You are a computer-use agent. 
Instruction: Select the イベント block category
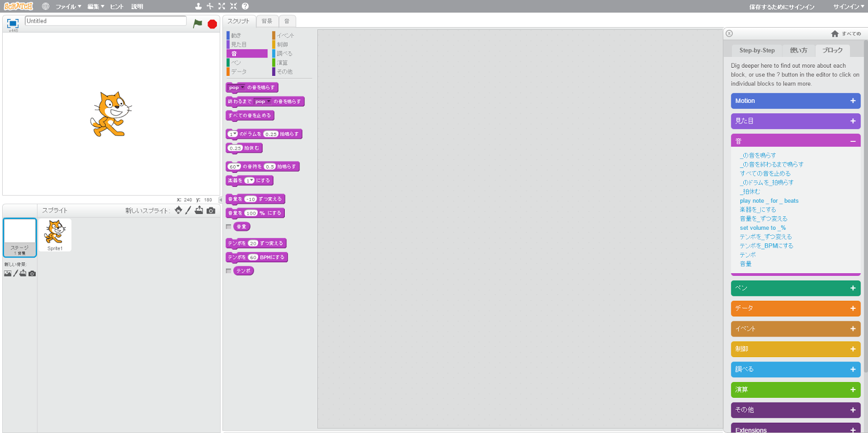pos(292,35)
